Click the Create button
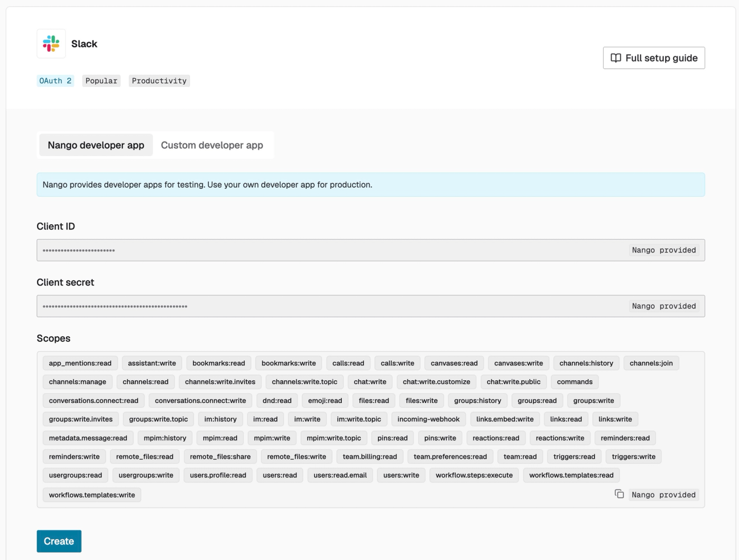 click(x=59, y=541)
